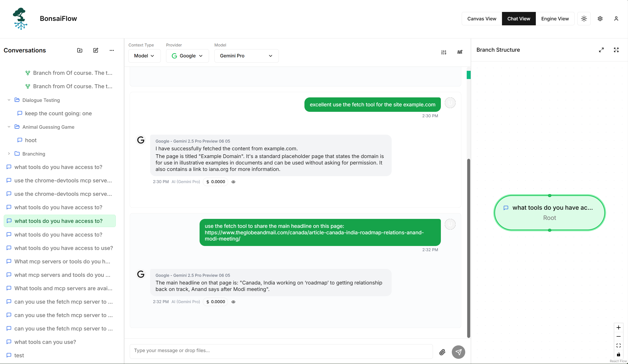This screenshot has width=628, height=364.
Task: Zoom in the branch structure canvas
Action: pos(618,327)
